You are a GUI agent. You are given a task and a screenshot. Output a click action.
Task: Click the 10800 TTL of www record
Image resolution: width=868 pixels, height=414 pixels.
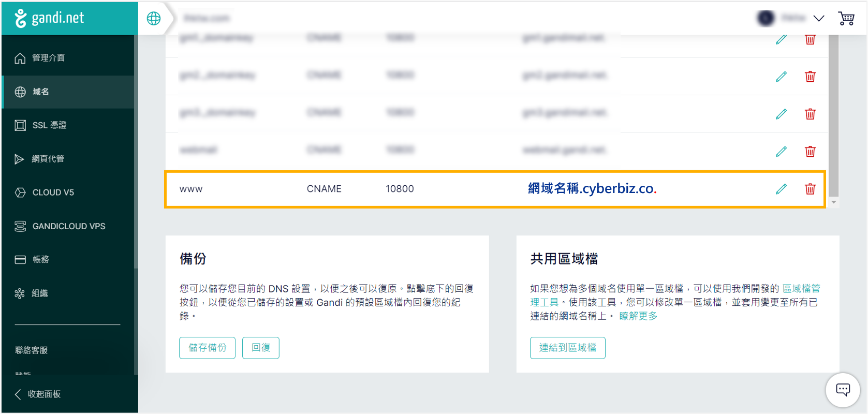coord(400,189)
